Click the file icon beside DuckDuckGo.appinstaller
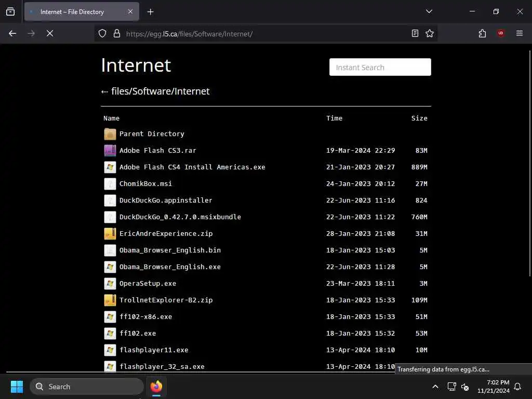The image size is (532, 399). pos(110,201)
